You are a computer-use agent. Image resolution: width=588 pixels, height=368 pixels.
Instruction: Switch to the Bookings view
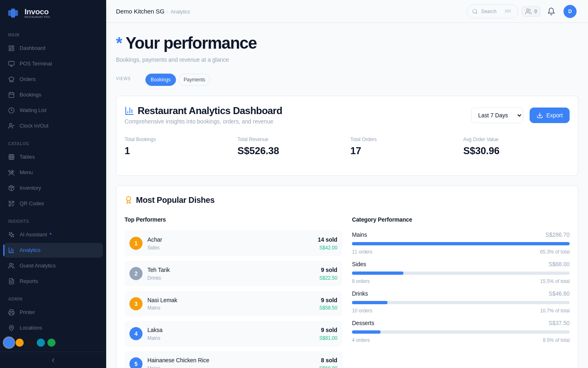point(160,80)
